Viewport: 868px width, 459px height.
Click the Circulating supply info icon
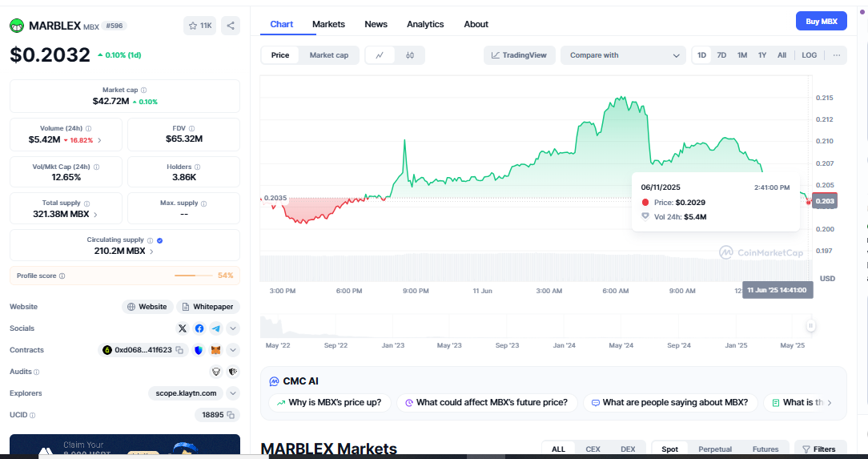[x=150, y=240]
